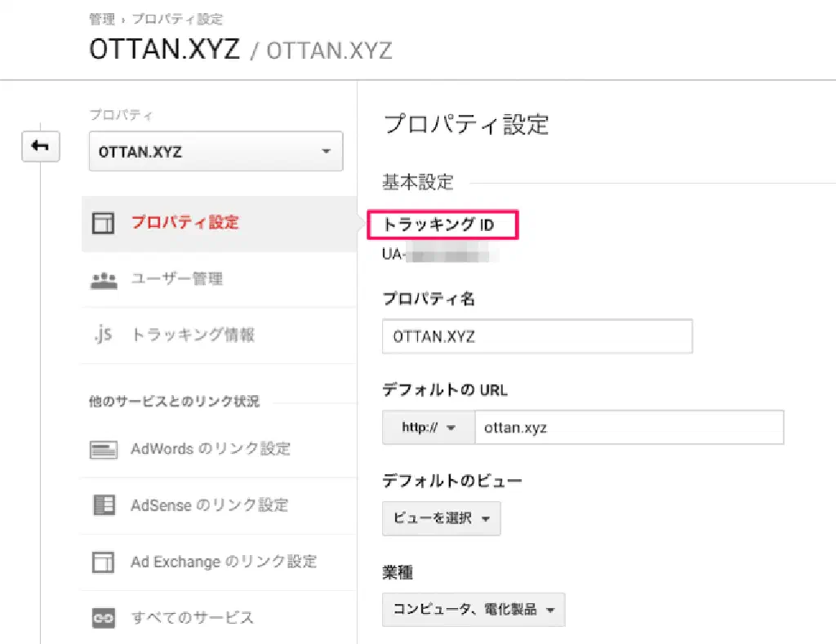The width and height of the screenshot is (836, 644).
Task: Open the ビューを選択 dropdown
Action: point(441,518)
